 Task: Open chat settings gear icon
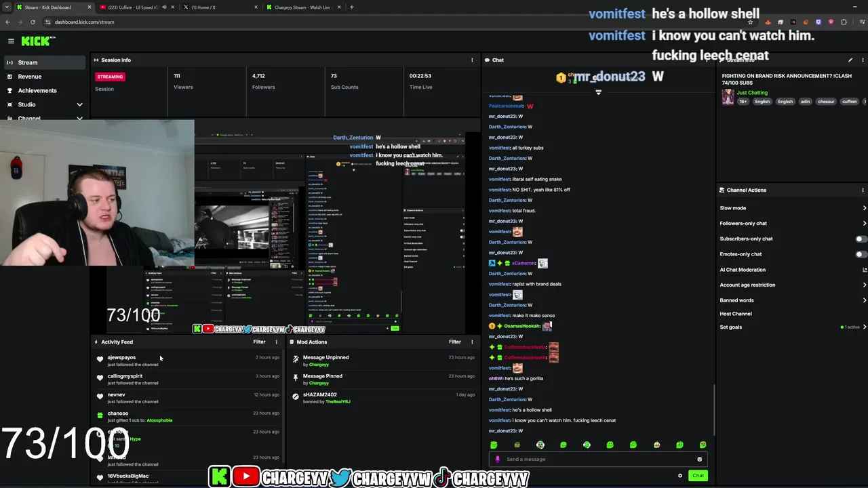pos(680,476)
